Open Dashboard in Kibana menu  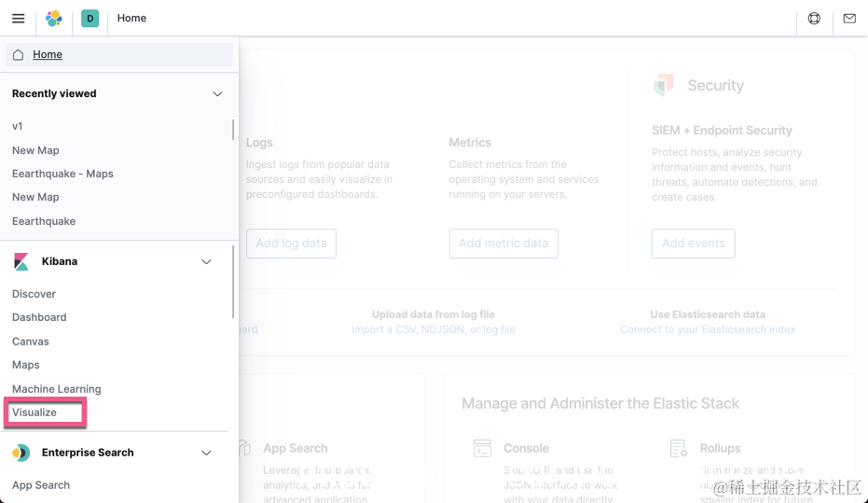pyautogui.click(x=39, y=317)
